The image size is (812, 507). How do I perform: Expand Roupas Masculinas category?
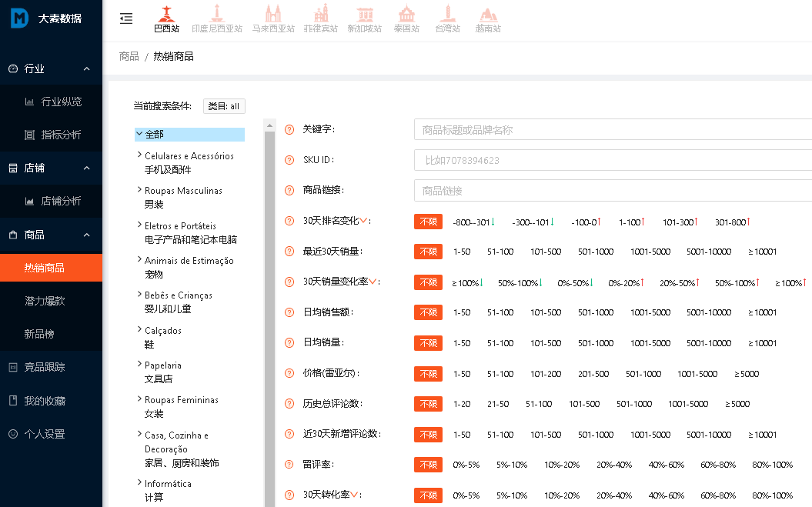(139, 189)
